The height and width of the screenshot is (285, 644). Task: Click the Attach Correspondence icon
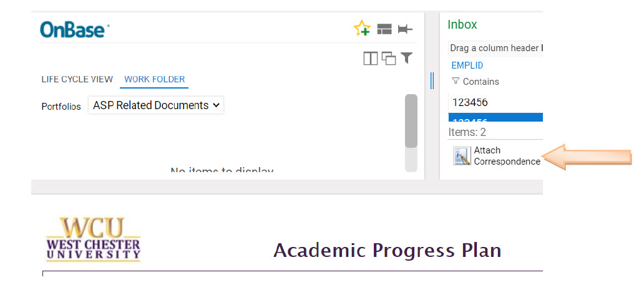click(462, 156)
